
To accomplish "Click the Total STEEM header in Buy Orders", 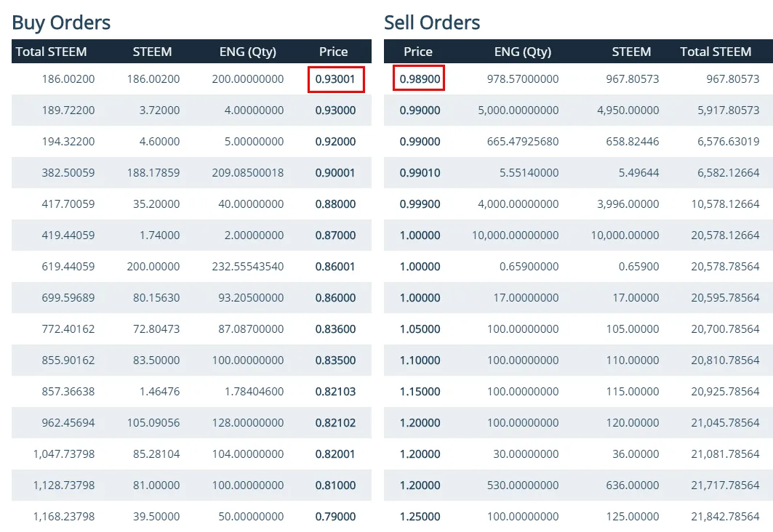I will click(x=51, y=52).
